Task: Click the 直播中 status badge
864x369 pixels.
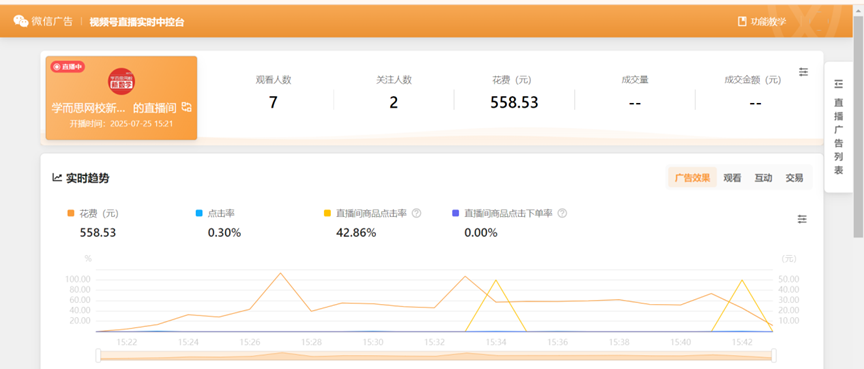Action: pyautogui.click(x=68, y=67)
